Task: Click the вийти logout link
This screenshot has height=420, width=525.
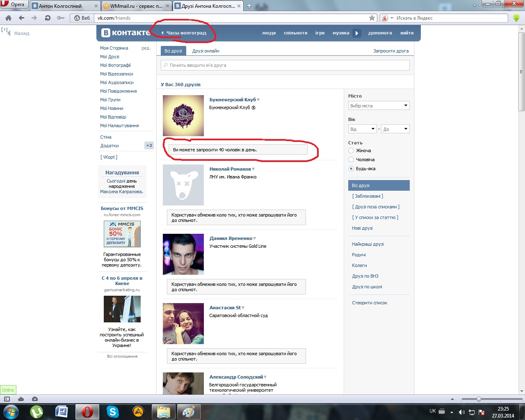Action: (407, 33)
